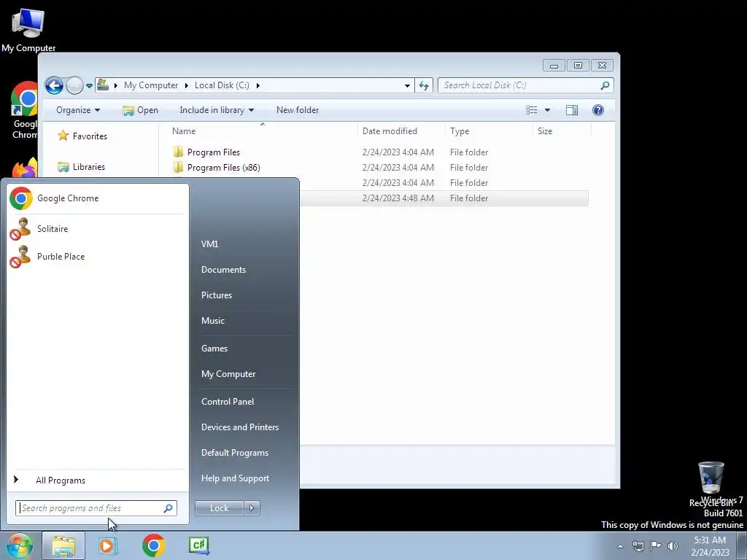Open the Organize dropdown
The height and width of the screenshot is (560, 747).
pyautogui.click(x=78, y=110)
